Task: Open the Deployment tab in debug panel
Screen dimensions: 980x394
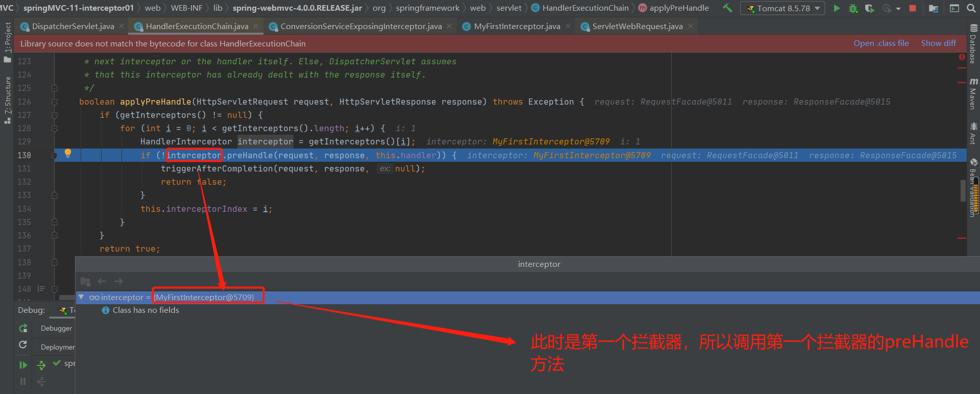Action: [x=57, y=347]
